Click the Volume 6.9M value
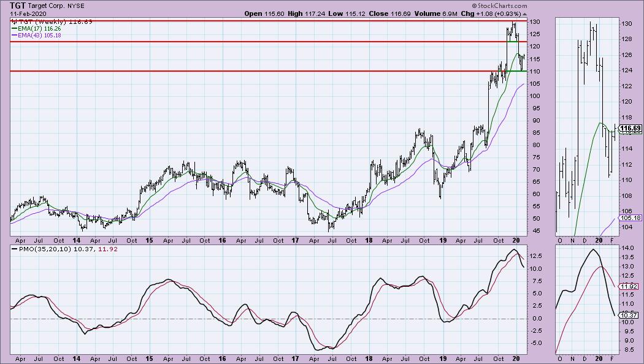Image resolution: width=644 pixels, height=364 pixels. pyautogui.click(x=435, y=13)
